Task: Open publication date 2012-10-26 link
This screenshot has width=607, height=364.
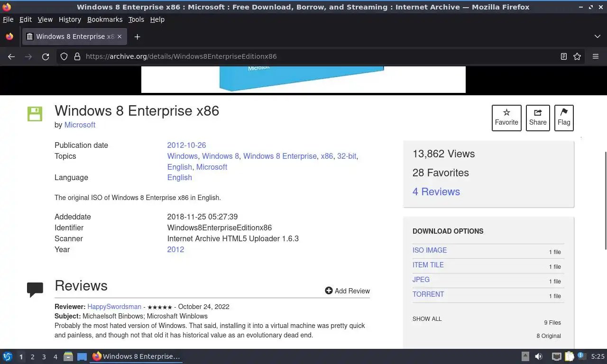Action: (186, 145)
